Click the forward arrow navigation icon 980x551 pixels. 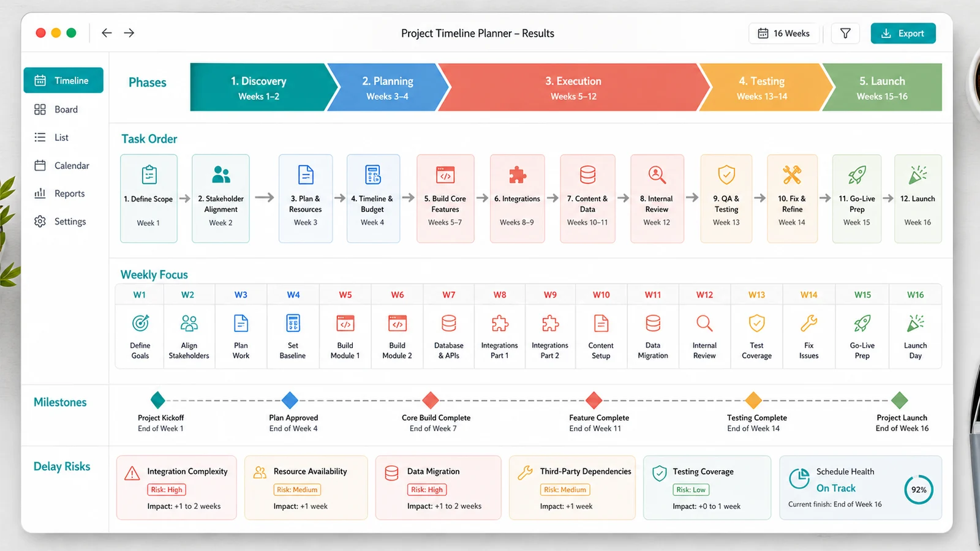click(x=129, y=33)
